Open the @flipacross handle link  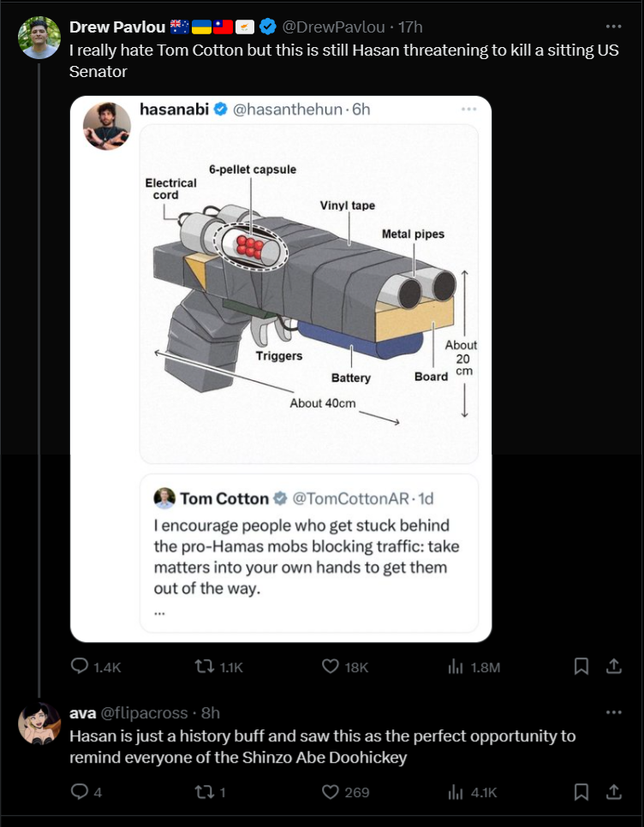tap(144, 713)
